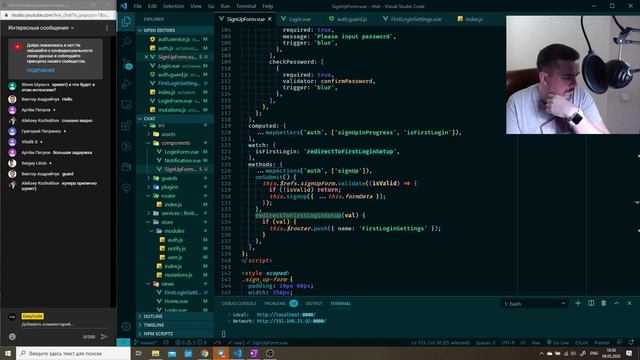Close the SignUpForm.vue editor tab

click(270, 19)
